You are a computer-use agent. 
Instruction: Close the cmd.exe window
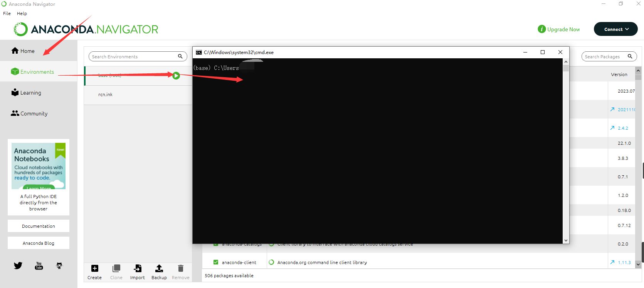pyautogui.click(x=560, y=52)
